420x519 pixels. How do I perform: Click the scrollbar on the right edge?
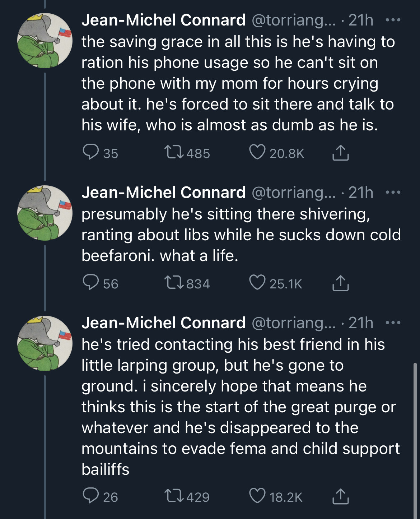(x=415, y=440)
